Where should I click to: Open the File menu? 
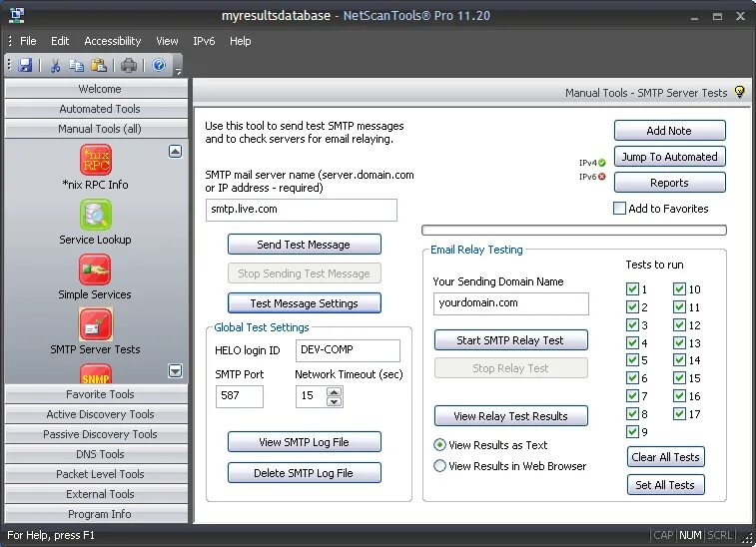(28, 41)
